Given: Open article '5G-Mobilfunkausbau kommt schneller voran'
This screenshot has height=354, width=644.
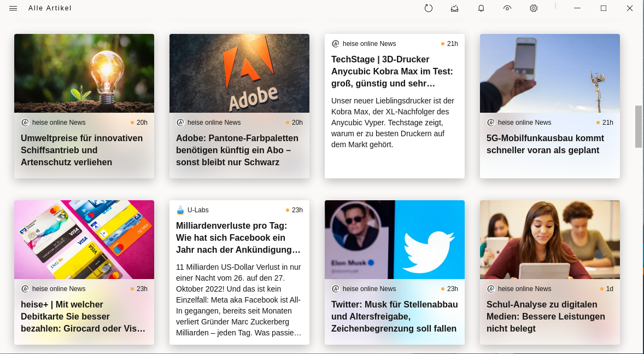Looking at the screenshot, I should tap(546, 144).
